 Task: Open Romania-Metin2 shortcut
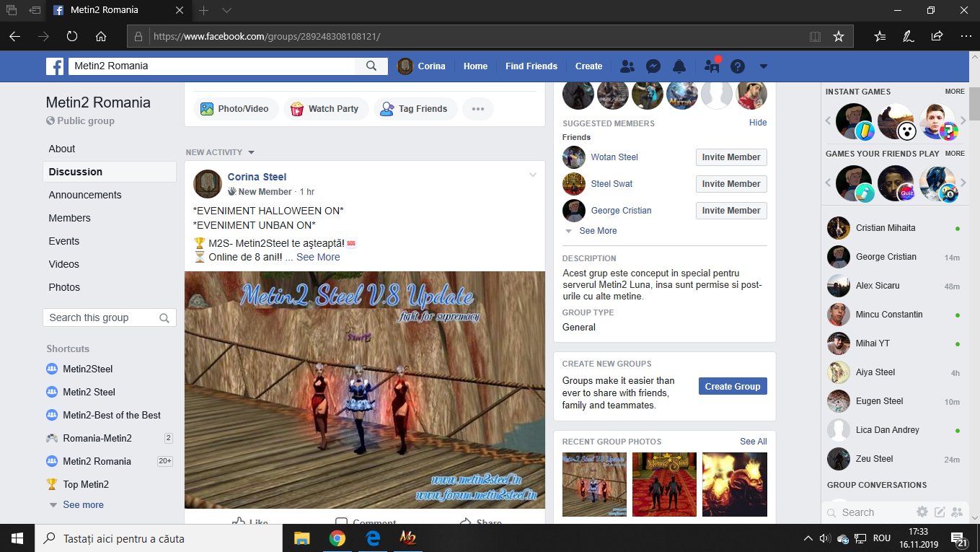pos(97,438)
